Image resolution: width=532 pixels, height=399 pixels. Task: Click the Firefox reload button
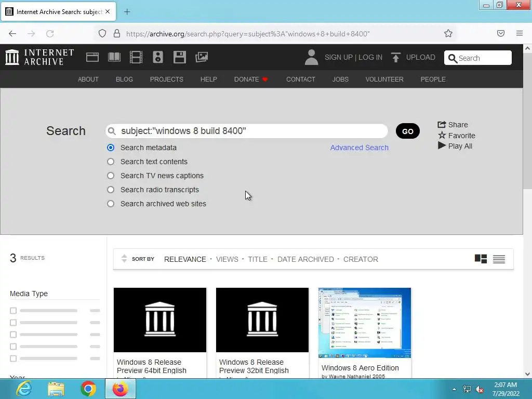point(50,34)
